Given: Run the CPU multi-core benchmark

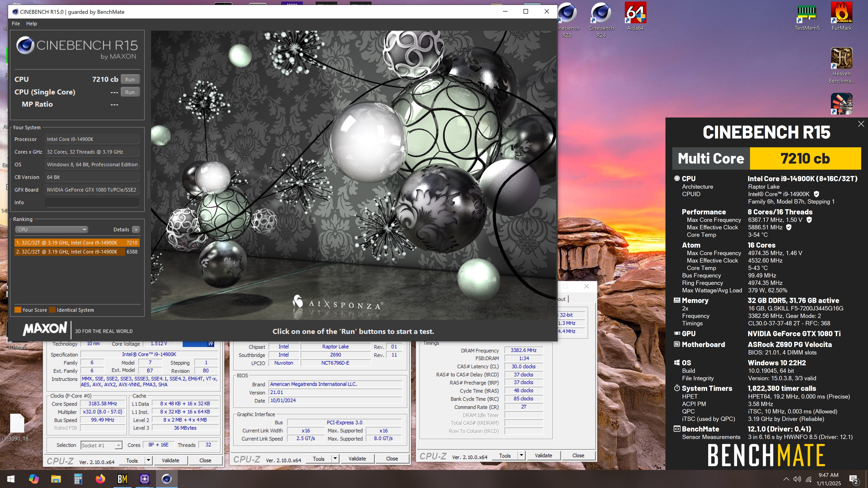Looking at the screenshot, I should 130,80.
